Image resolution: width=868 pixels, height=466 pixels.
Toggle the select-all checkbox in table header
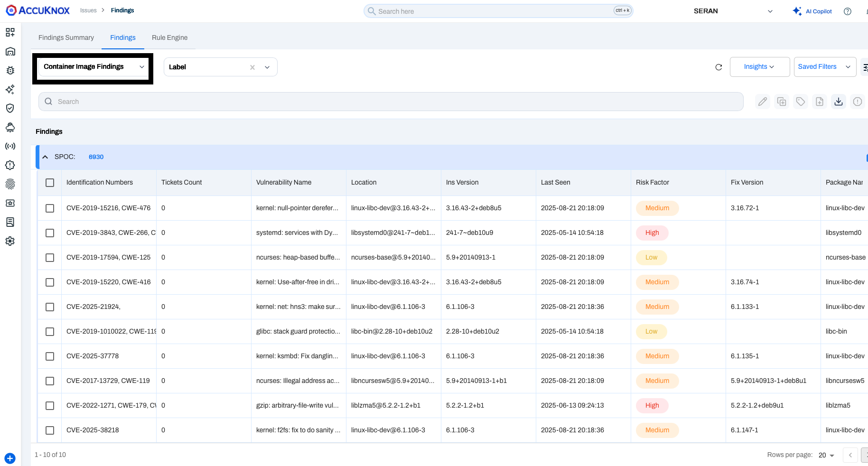pyautogui.click(x=50, y=183)
